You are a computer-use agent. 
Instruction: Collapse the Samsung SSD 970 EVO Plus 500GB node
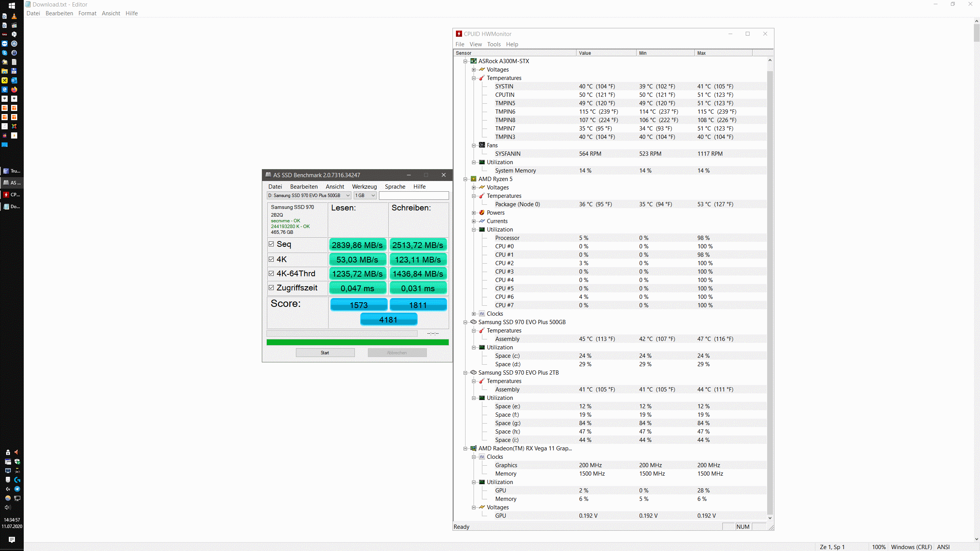click(x=465, y=322)
